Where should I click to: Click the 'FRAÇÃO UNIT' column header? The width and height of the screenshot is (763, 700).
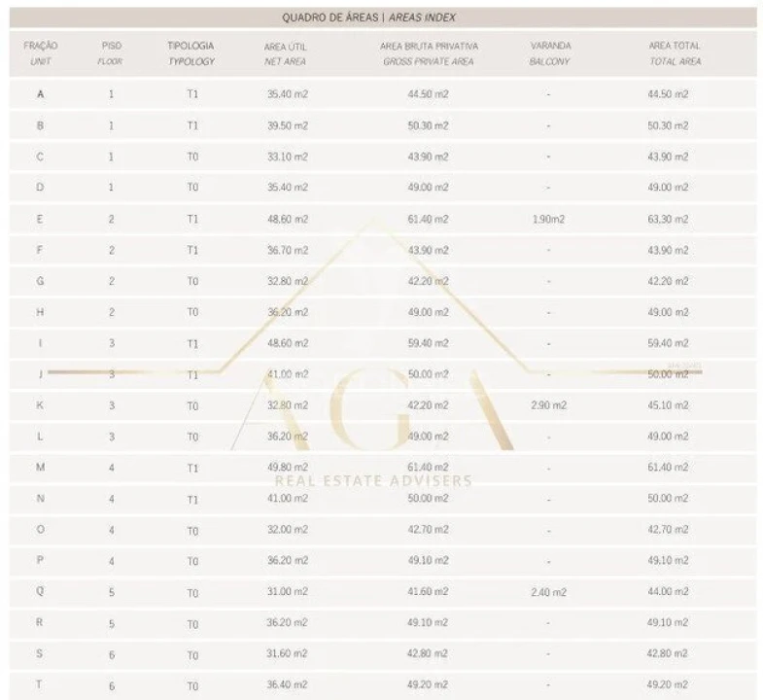41,53
